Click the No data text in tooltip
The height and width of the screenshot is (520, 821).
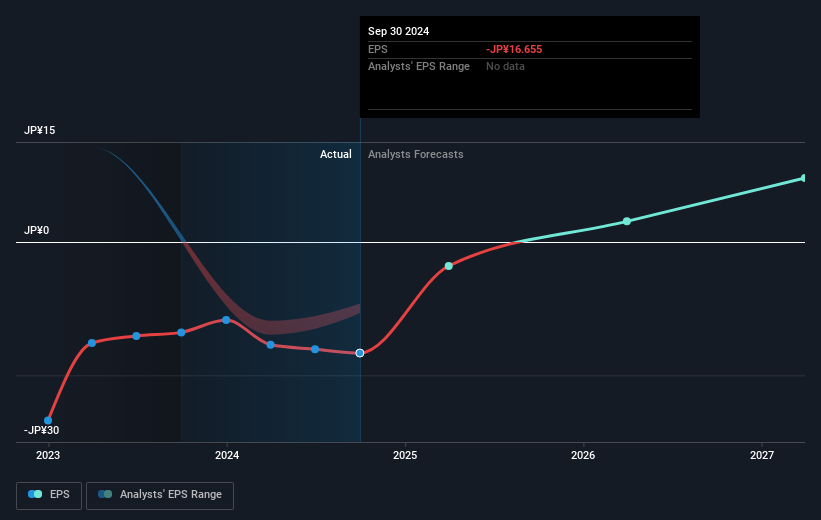coord(505,67)
